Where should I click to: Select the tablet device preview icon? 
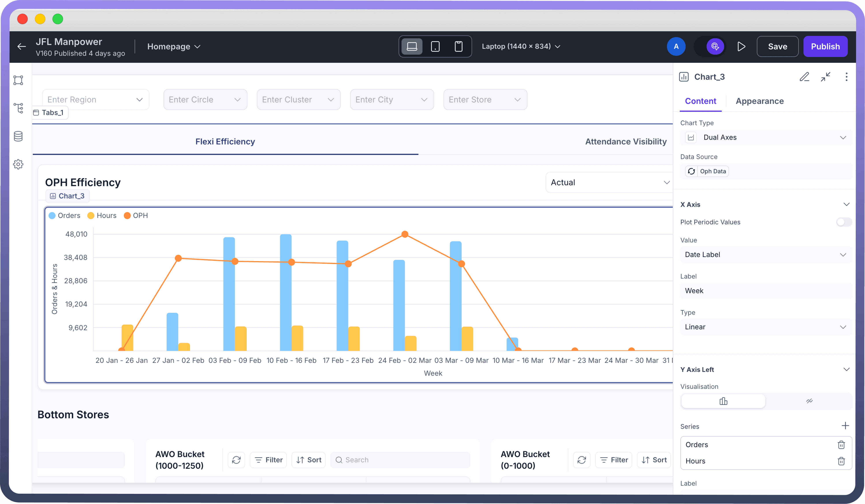[435, 46]
